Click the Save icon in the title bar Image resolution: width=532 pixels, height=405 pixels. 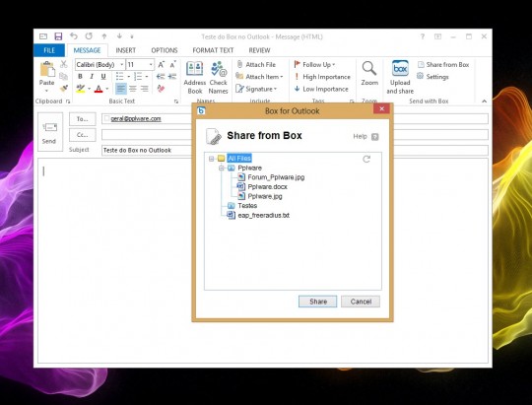[x=58, y=36]
